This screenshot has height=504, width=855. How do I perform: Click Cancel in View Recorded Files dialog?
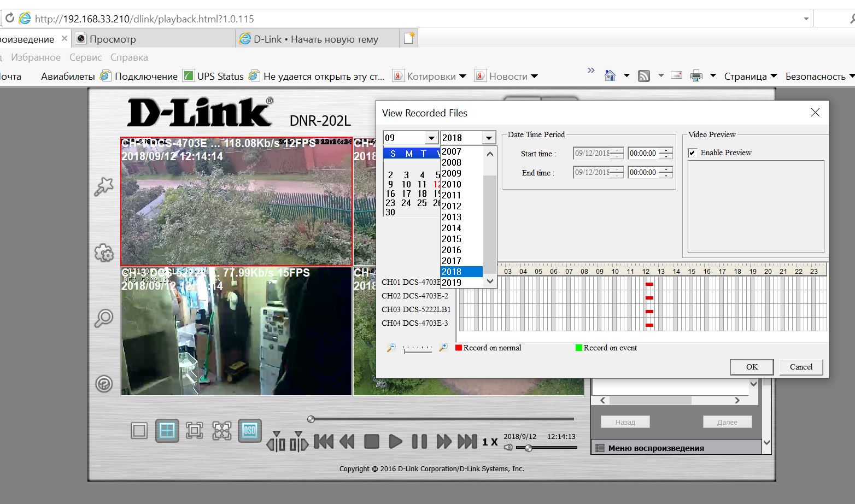(x=801, y=367)
